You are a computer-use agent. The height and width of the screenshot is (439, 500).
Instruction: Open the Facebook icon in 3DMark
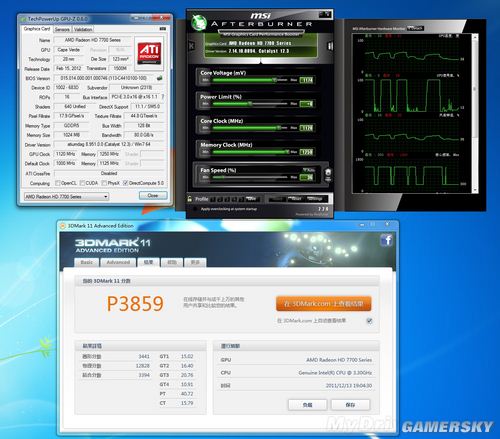pyautogui.click(x=387, y=240)
